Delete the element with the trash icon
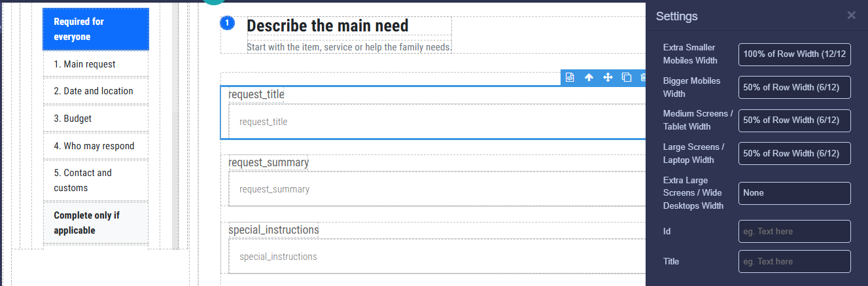This screenshot has height=286, width=868. coord(642,77)
